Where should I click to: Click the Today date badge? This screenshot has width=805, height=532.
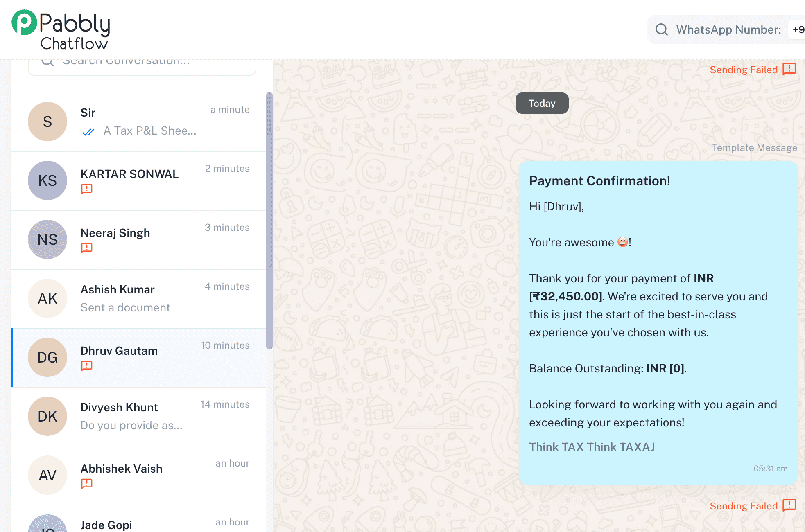pyautogui.click(x=542, y=103)
